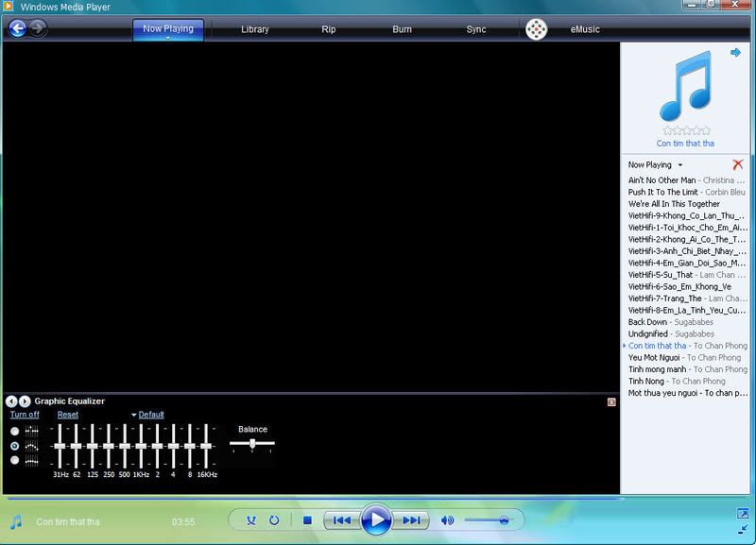Clear the Now Playing list with red X

tap(738, 164)
